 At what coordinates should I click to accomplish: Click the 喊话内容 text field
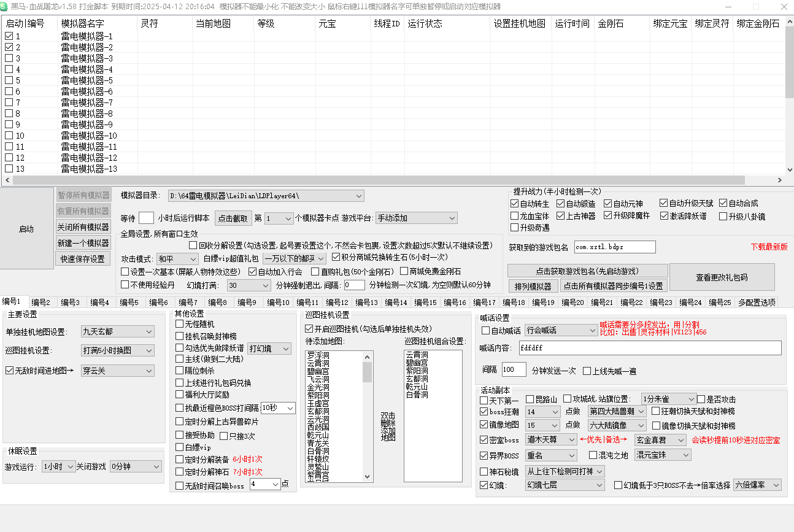pyautogui.click(x=649, y=348)
